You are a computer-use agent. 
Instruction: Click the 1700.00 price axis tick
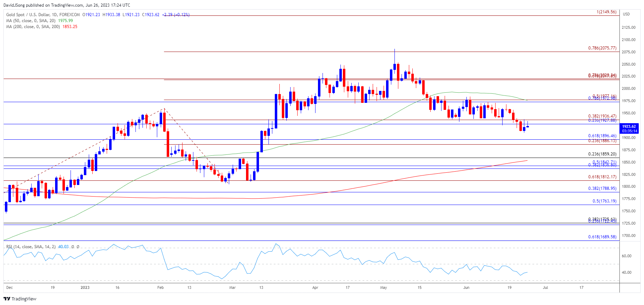tap(629, 236)
